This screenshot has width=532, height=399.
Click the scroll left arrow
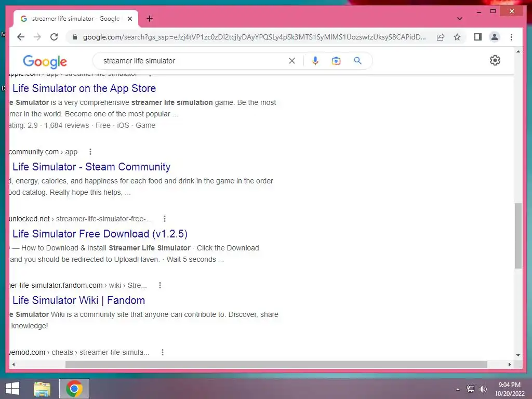(13, 364)
